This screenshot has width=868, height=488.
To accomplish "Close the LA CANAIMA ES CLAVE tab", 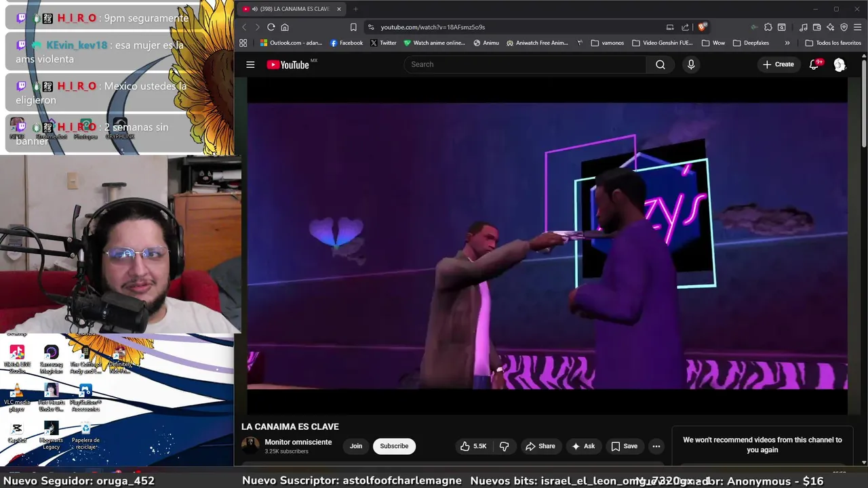I will 338,9.
